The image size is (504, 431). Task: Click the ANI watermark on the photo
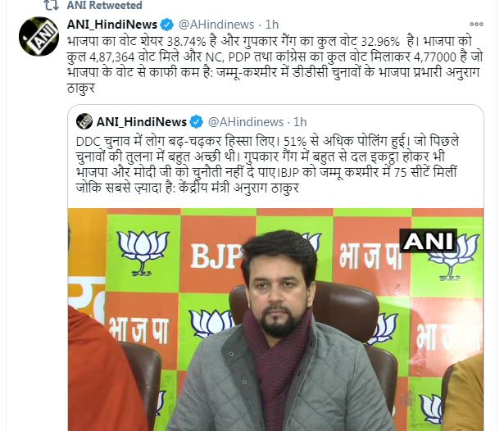tap(428, 240)
